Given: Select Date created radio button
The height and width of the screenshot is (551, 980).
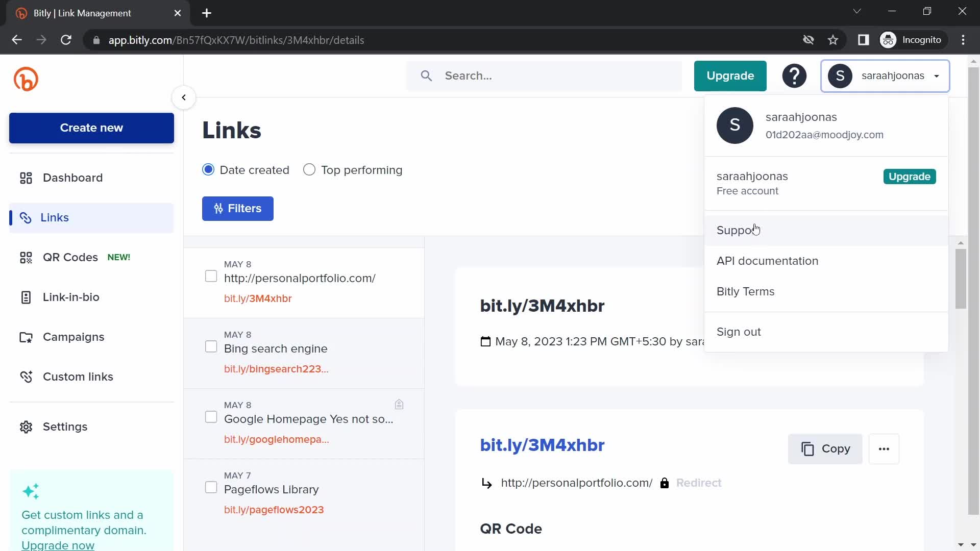Looking at the screenshot, I should [209, 169].
